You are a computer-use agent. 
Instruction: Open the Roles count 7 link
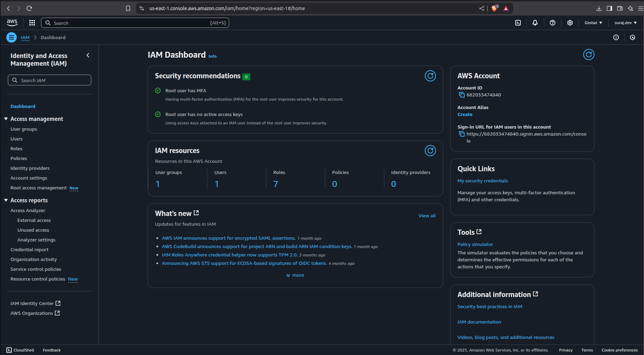276,184
